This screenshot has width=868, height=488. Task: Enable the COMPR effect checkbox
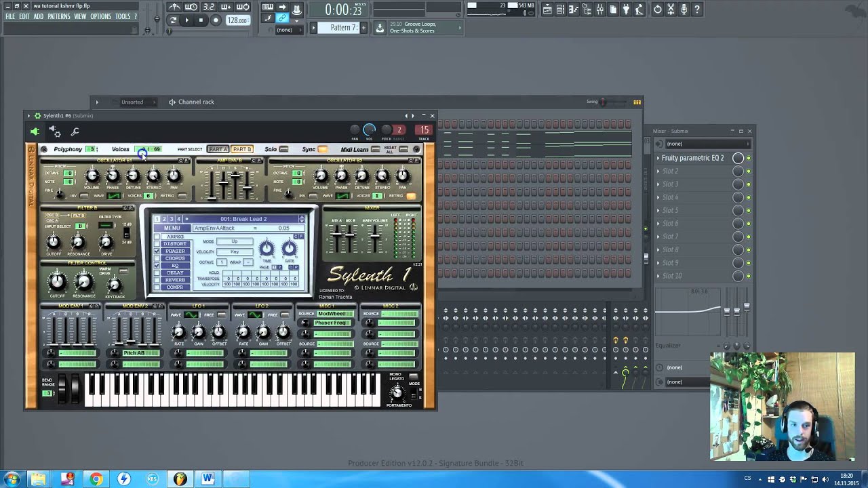pyautogui.click(x=157, y=287)
